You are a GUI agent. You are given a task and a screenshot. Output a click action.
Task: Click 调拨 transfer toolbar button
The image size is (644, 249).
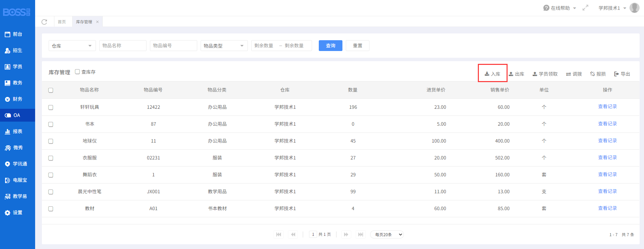pyautogui.click(x=574, y=74)
